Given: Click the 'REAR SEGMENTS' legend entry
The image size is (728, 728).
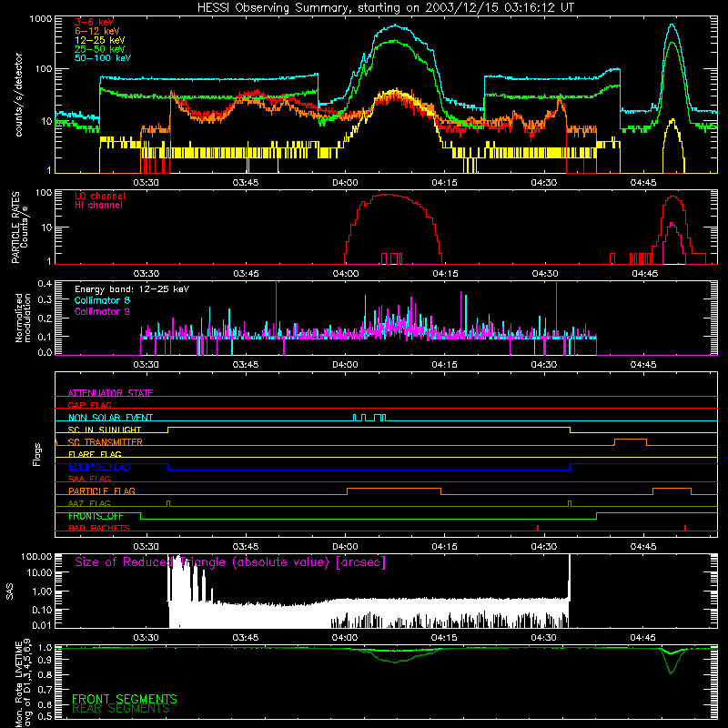Looking at the screenshot, I should click(121, 709).
